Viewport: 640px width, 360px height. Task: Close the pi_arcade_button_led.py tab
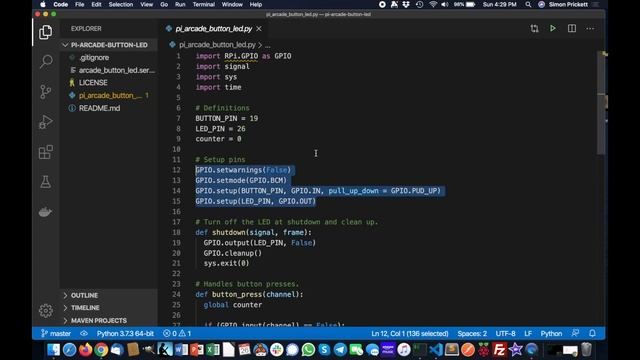(x=259, y=29)
